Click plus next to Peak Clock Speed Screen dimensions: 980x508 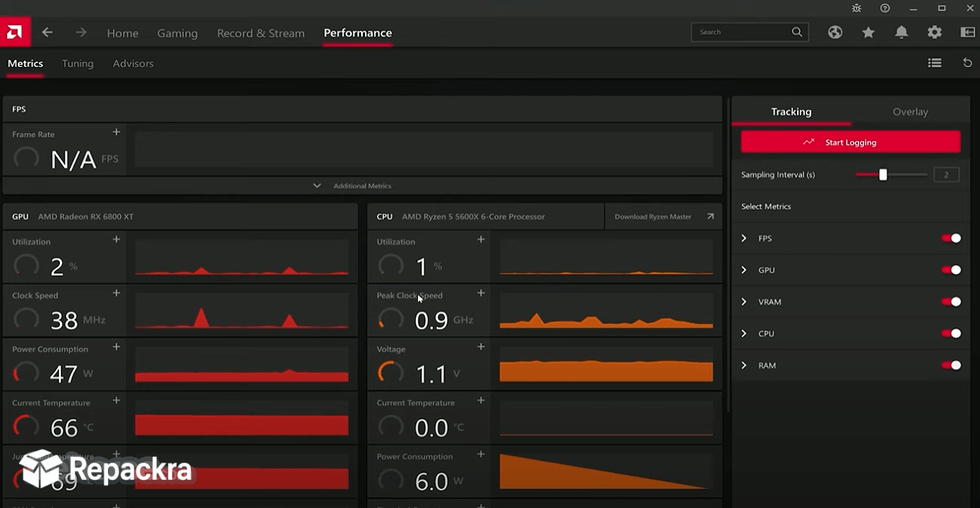click(x=481, y=293)
